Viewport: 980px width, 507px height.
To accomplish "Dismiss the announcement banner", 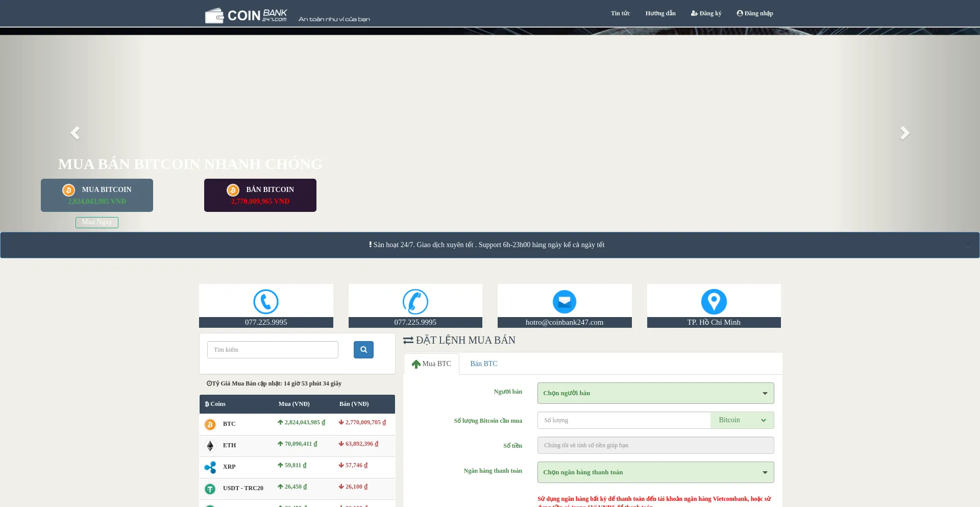I will [x=968, y=246].
